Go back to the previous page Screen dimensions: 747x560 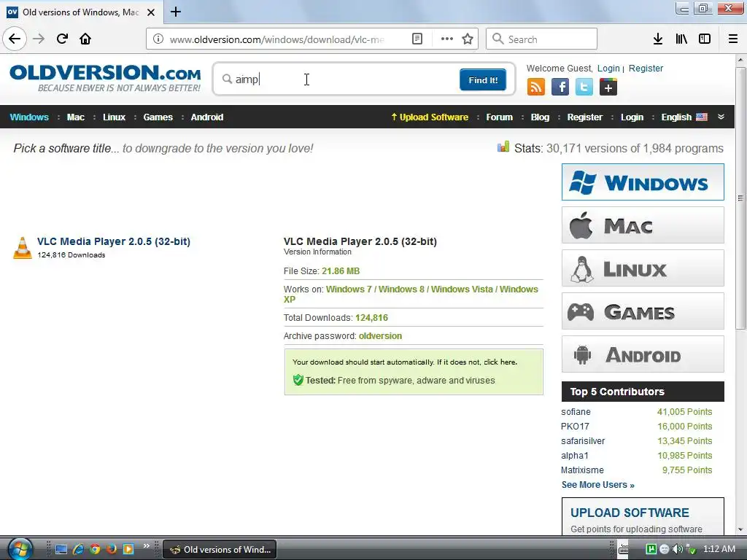tap(15, 39)
